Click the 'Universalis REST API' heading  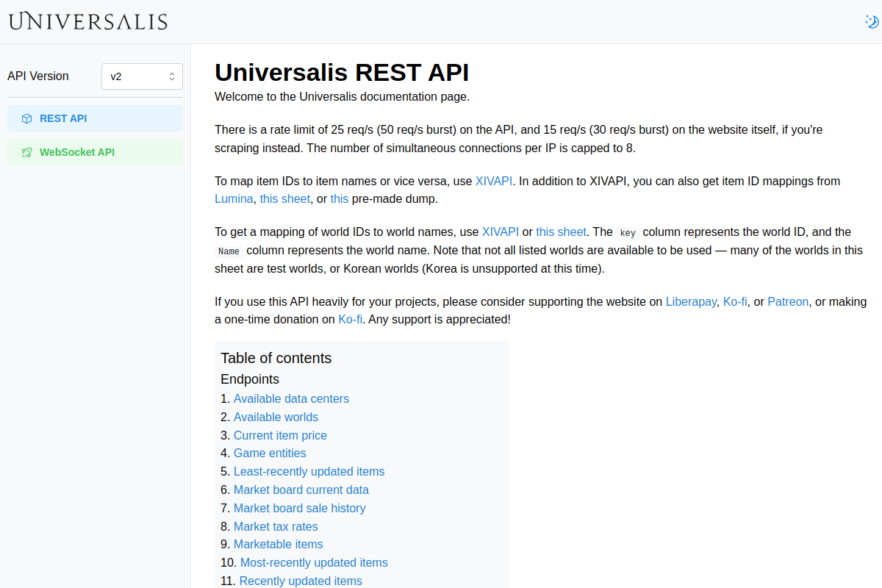342,73
